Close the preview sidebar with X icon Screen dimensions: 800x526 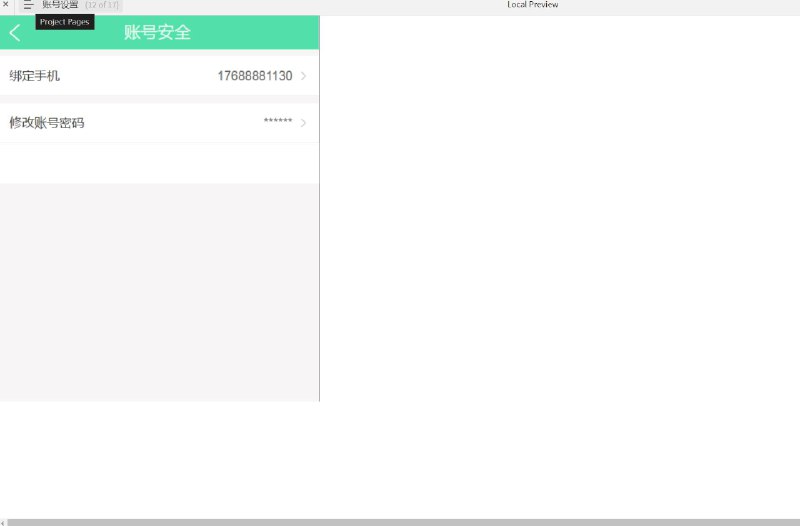click(x=6, y=4)
